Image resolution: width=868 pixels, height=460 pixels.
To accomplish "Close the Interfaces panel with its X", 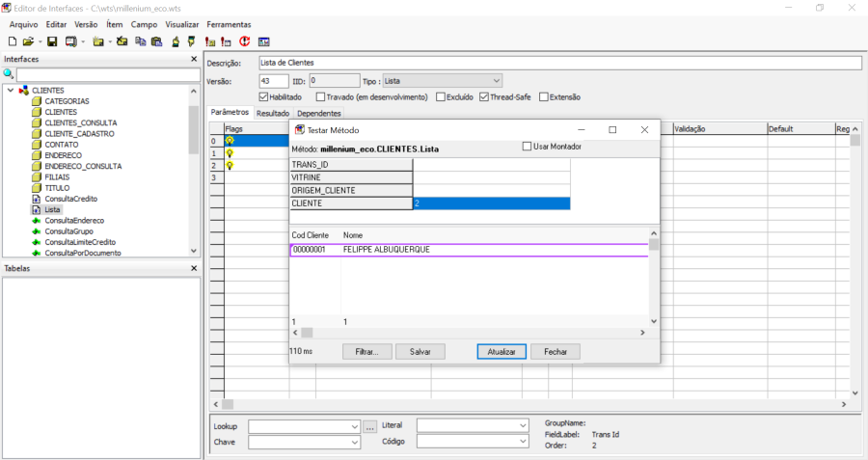I will [194, 59].
